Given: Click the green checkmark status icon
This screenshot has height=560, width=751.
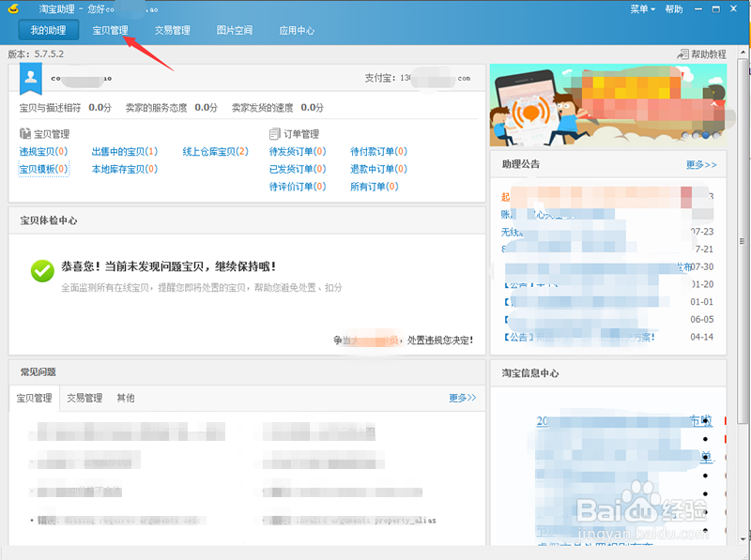Looking at the screenshot, I should click(42, 271).
